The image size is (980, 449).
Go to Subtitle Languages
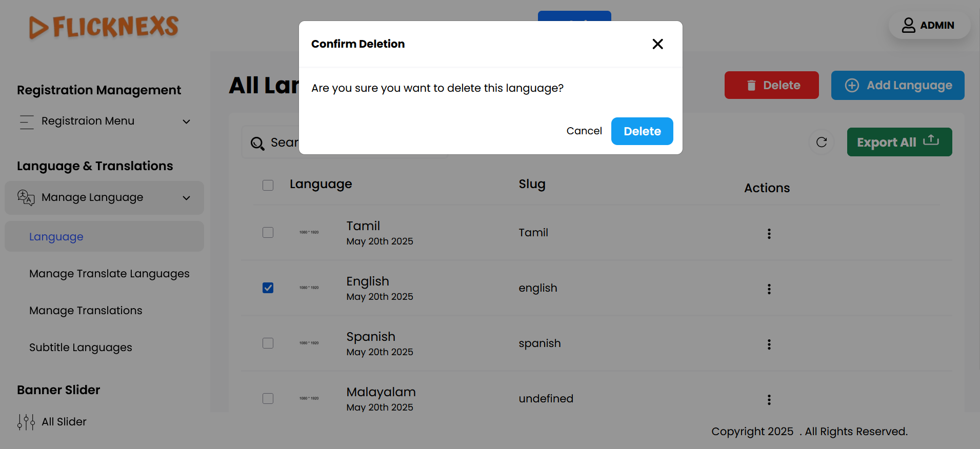81,348
